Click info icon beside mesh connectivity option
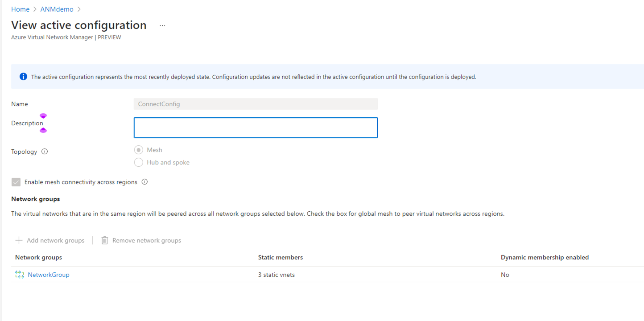Viewport: 644px width, 321px height. coord(144,182)
